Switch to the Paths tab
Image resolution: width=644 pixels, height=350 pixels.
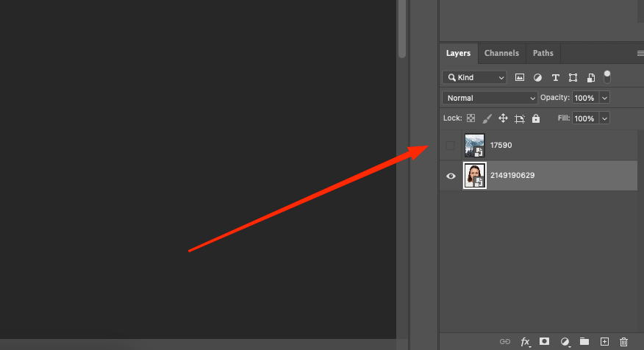[x=543, y=54]
